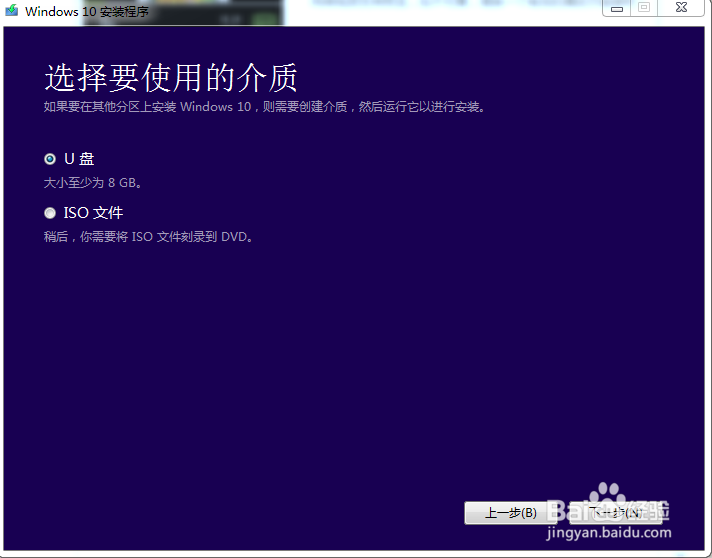
Task: Select the U 盘 radio button
Action: [50, 159]
